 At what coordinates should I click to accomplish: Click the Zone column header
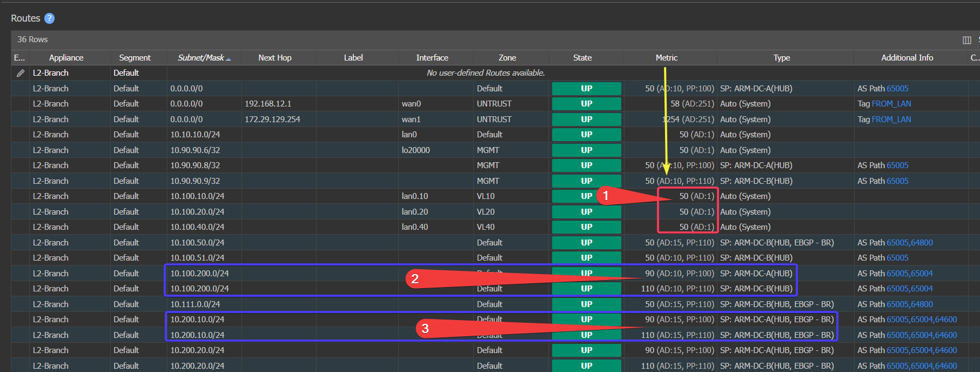coord(507,58)
